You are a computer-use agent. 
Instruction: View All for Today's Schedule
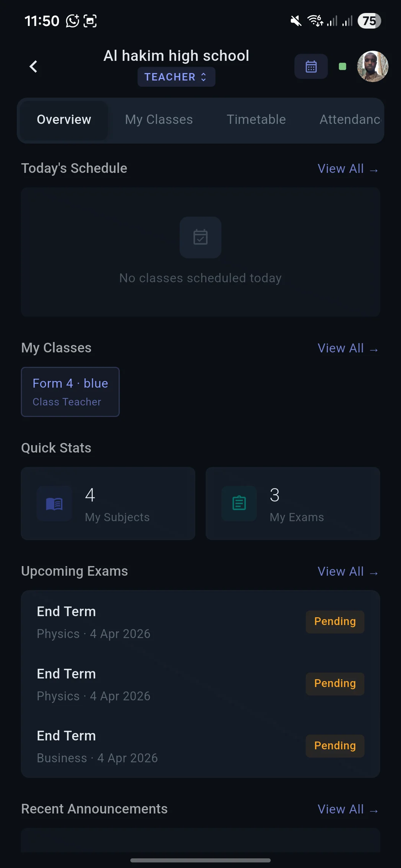click(348, 169)
